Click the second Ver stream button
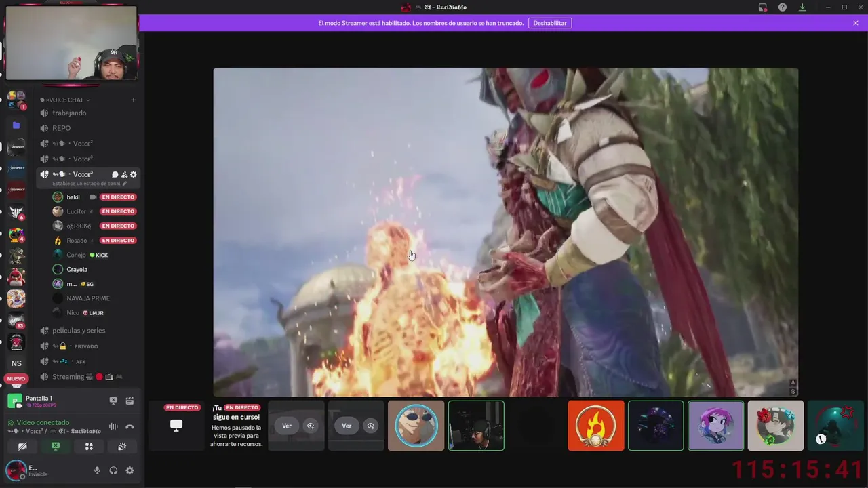Viewport: 868px width, 488px height. pyautogui.click(x=347, y=426)
